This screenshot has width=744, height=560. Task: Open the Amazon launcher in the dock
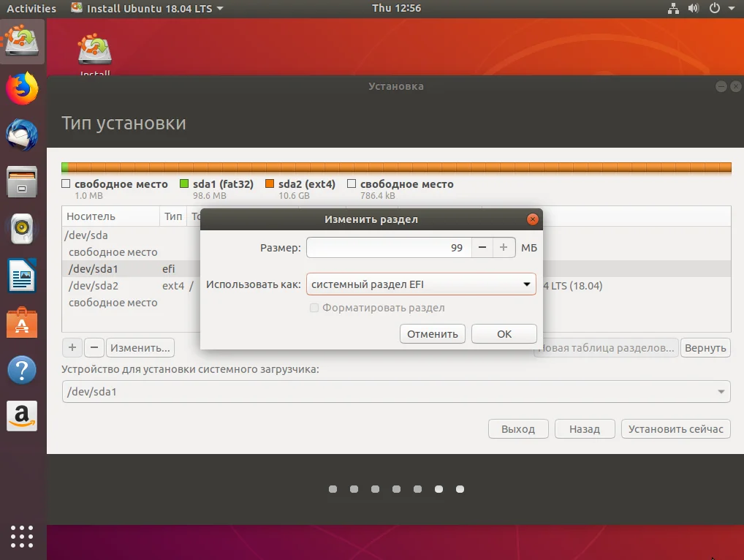point(22,416)
